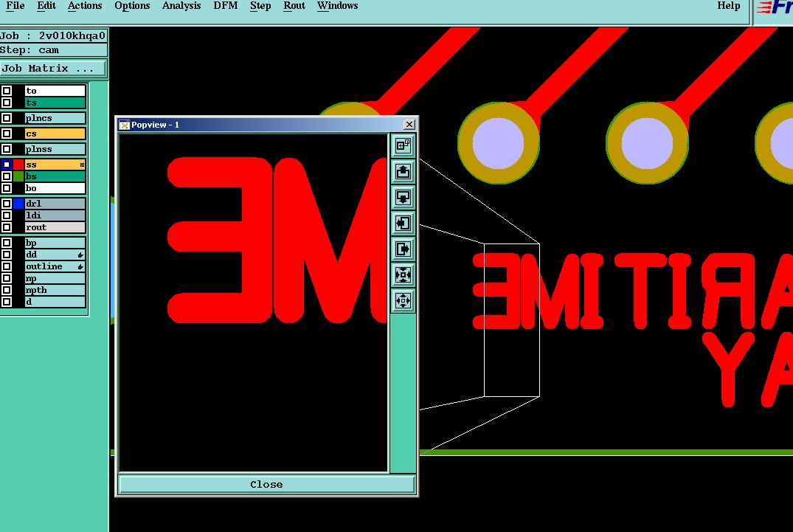Select the layer named np
This screenshot has width=793, height=532.
tap(55, 278)
